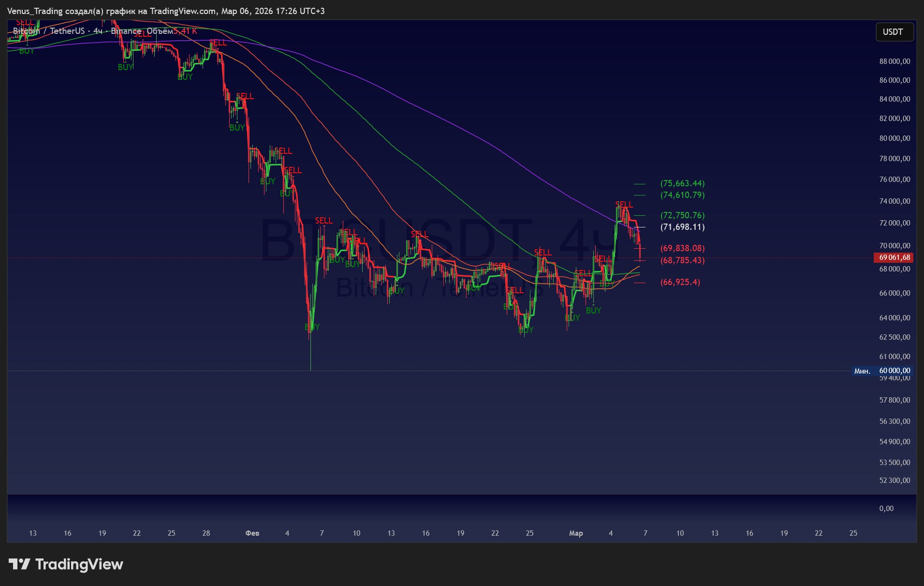
Task: Select the Мин. 60 000,00 price marker
Action: 882,371
